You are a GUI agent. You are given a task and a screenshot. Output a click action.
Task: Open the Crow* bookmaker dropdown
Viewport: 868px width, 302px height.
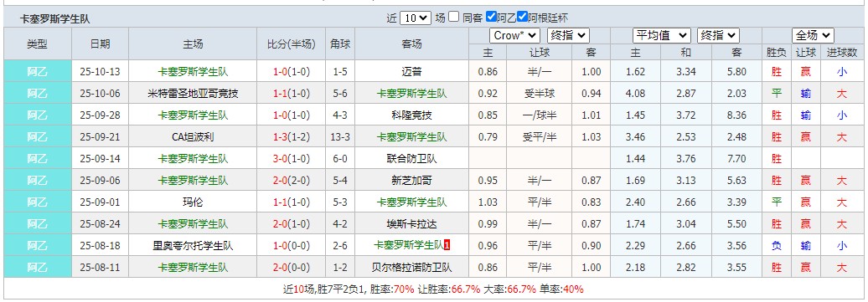point(514,35)
